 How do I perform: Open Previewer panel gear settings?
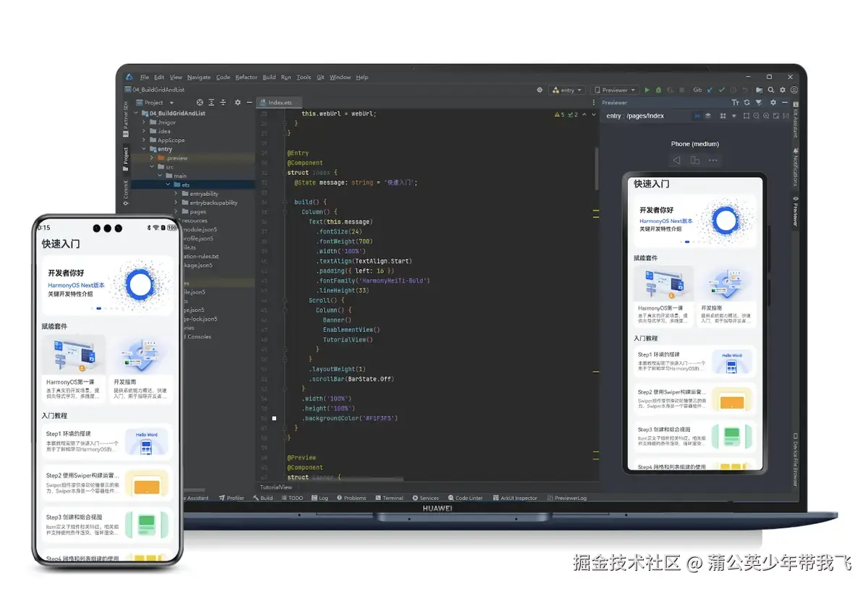[x=773, y=103]
